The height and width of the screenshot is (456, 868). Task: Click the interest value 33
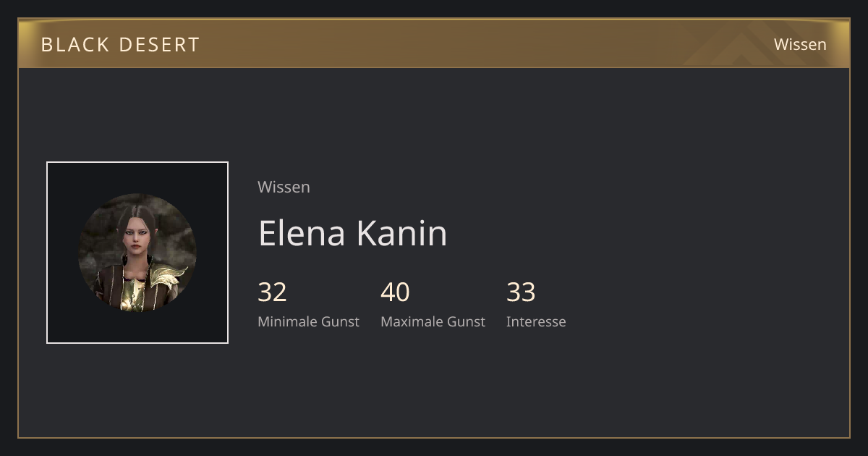pos(521,292)
